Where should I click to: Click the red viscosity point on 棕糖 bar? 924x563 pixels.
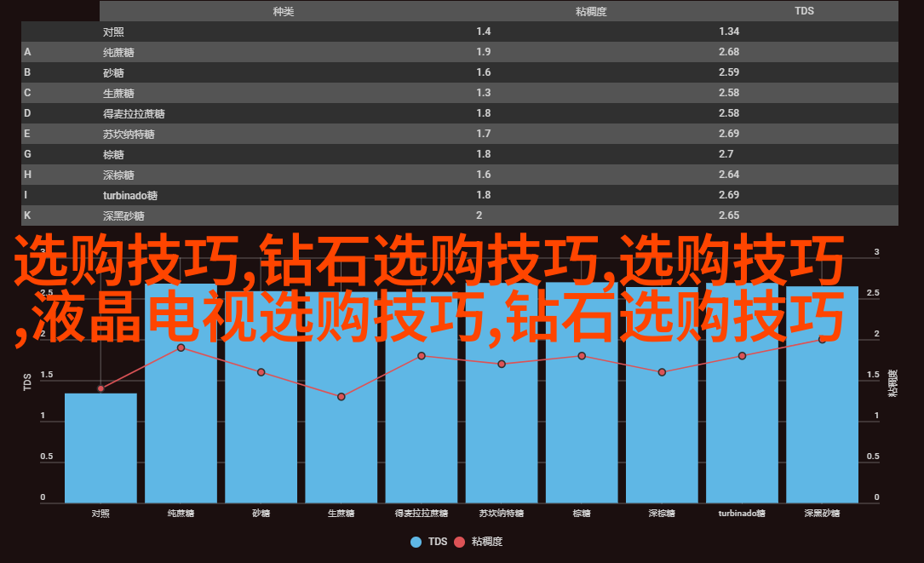tap(582, 356)
